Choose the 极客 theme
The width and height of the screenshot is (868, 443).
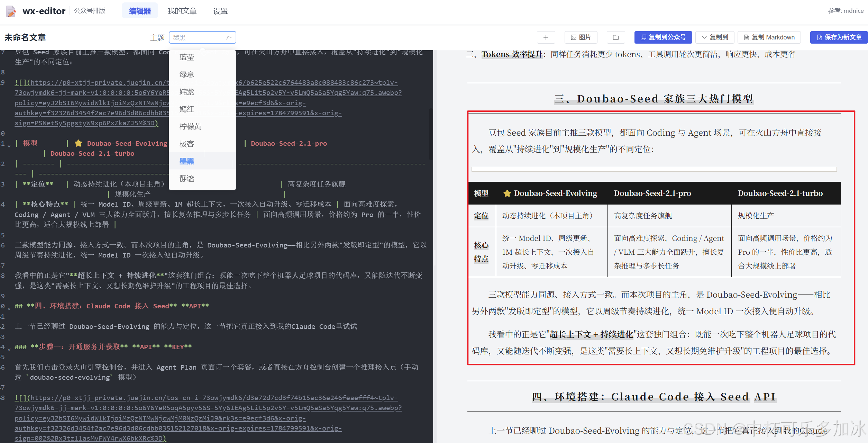coord(202,144)
